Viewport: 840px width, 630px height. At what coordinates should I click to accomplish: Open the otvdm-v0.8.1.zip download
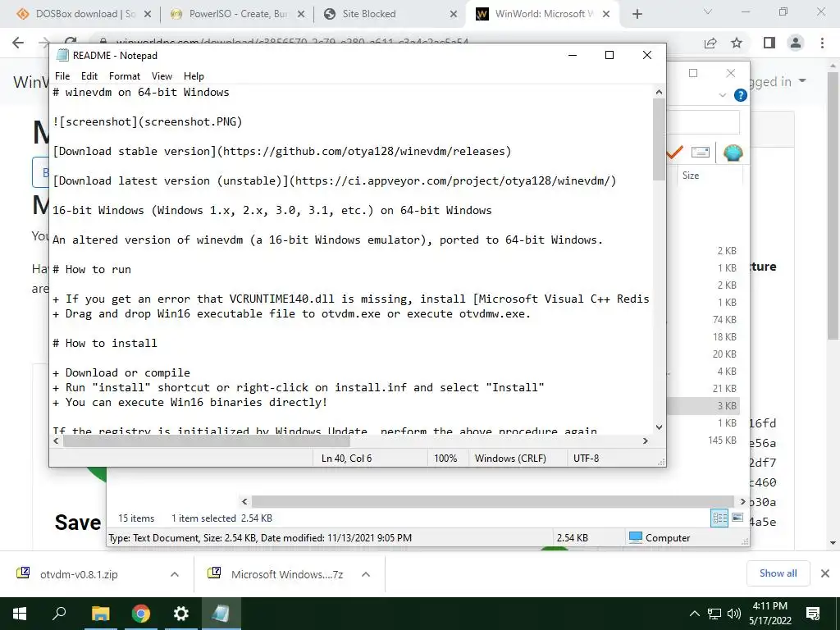(79, 574)
